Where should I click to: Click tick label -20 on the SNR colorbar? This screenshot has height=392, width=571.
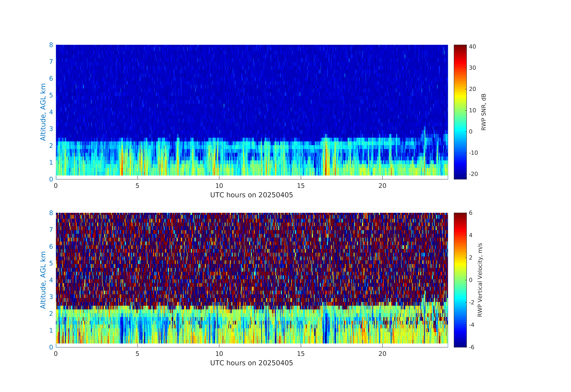pos(473,174)
